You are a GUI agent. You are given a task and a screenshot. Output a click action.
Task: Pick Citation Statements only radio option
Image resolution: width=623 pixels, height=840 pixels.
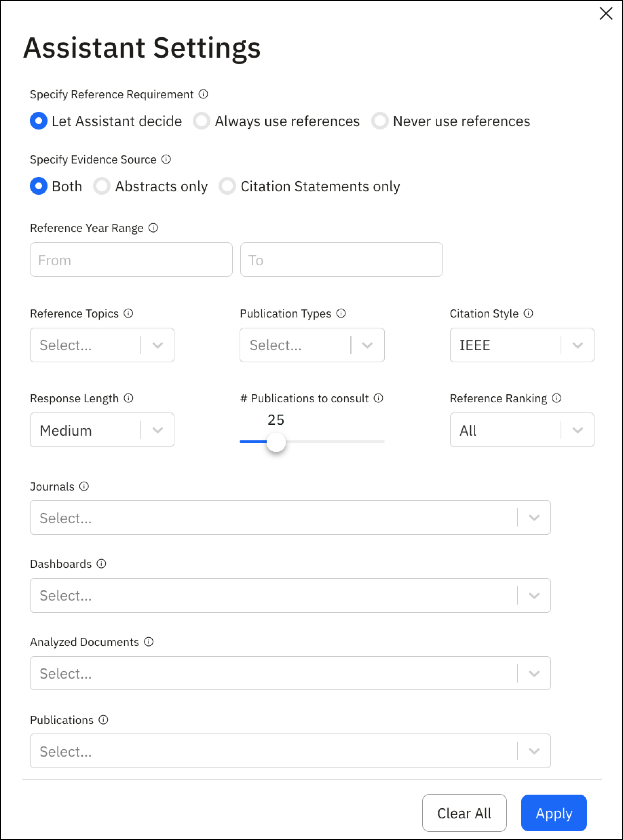tap(227, 186)
